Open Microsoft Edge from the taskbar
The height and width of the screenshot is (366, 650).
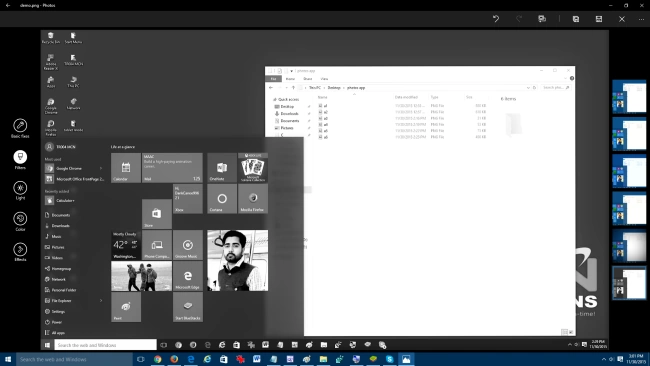click(191, 359)
